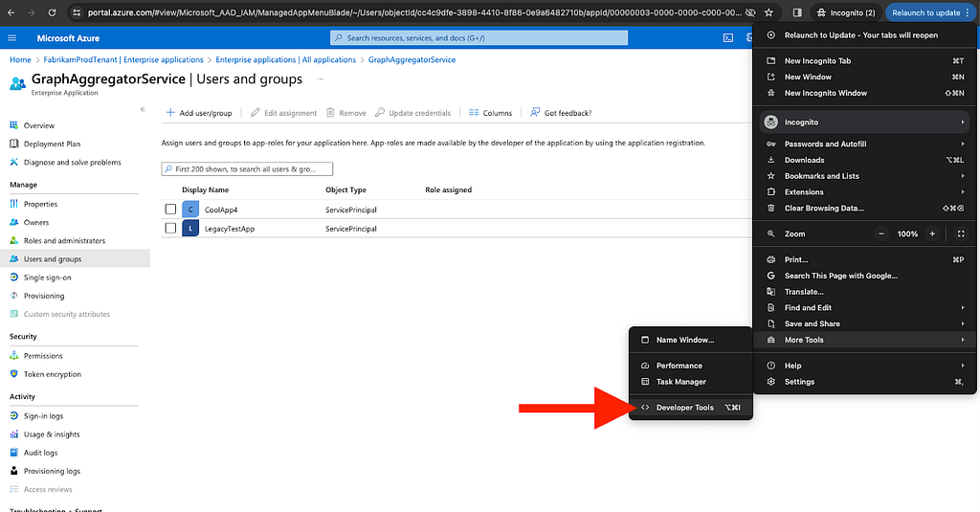Select New Window in Chrome menu
Image resolution: width=980 pixels, height=512 pixels.
[865, 77]
